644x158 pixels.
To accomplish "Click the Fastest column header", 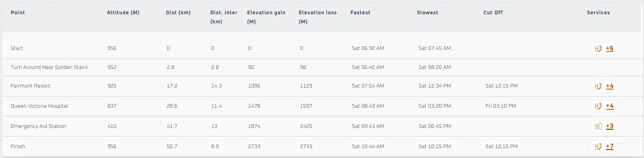I will click(x=360, y=13).
